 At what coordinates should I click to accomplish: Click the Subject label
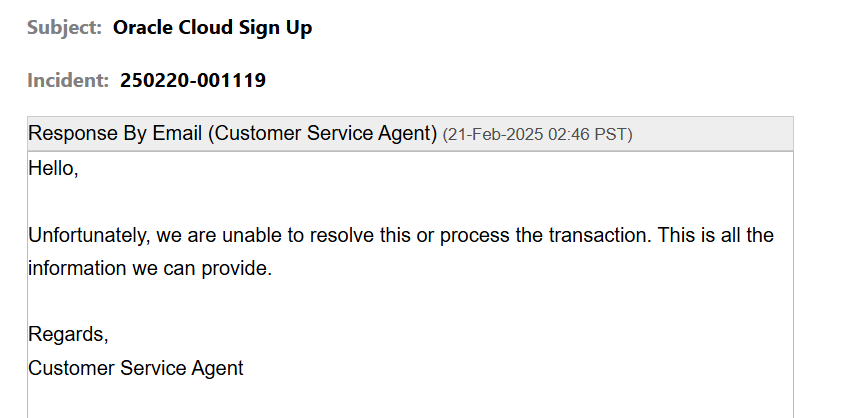[x=64, y=28]
